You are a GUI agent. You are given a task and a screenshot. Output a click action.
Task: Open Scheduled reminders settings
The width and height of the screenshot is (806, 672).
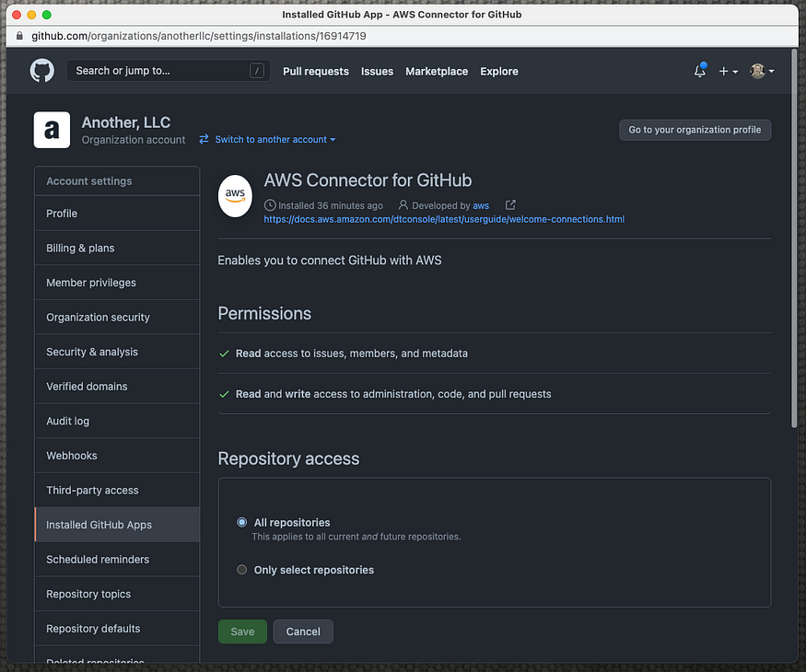117,560
